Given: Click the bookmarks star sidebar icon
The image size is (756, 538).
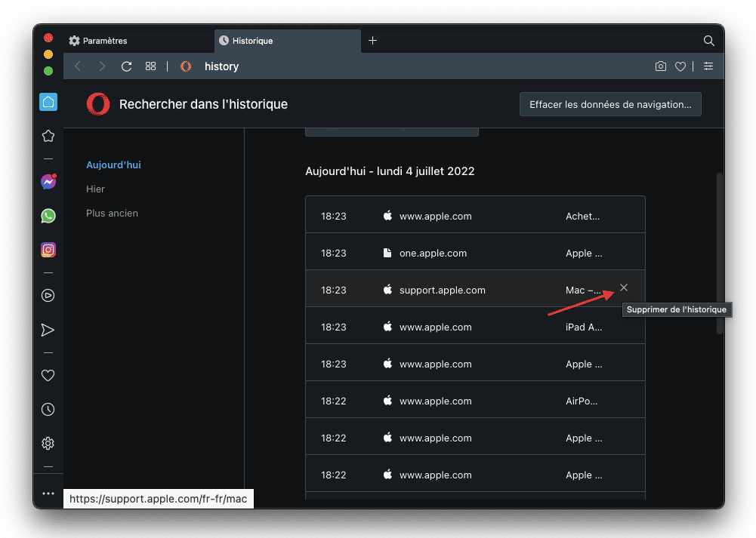Looking at the screenshot, I should (x=48, y=137).
